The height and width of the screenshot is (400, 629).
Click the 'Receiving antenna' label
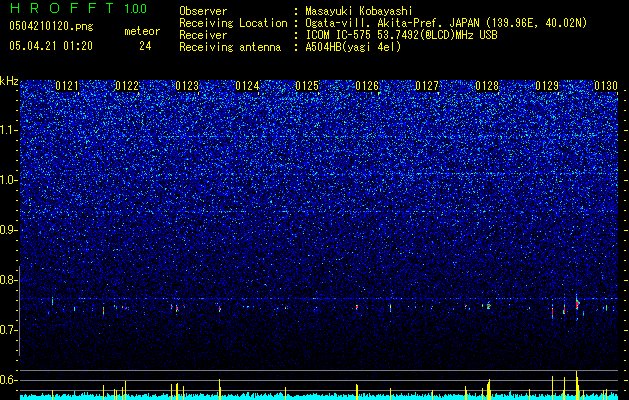pos(230,47)
